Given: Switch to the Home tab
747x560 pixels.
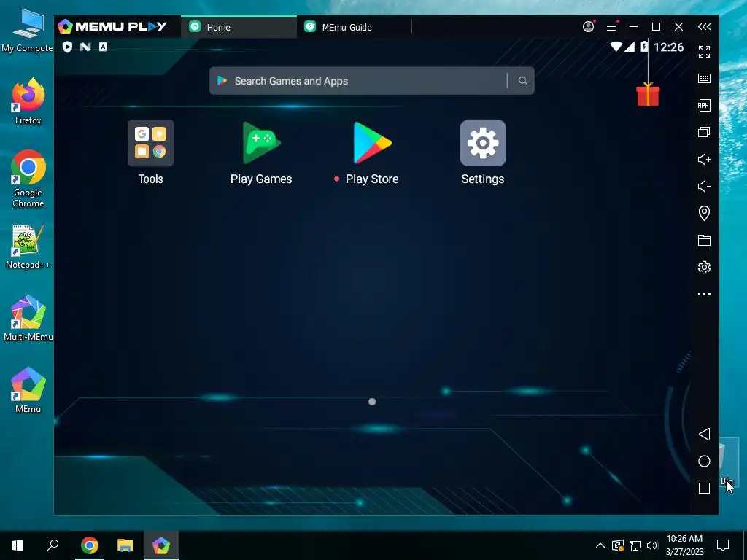Looking at the screenshot, I should 239,27.
